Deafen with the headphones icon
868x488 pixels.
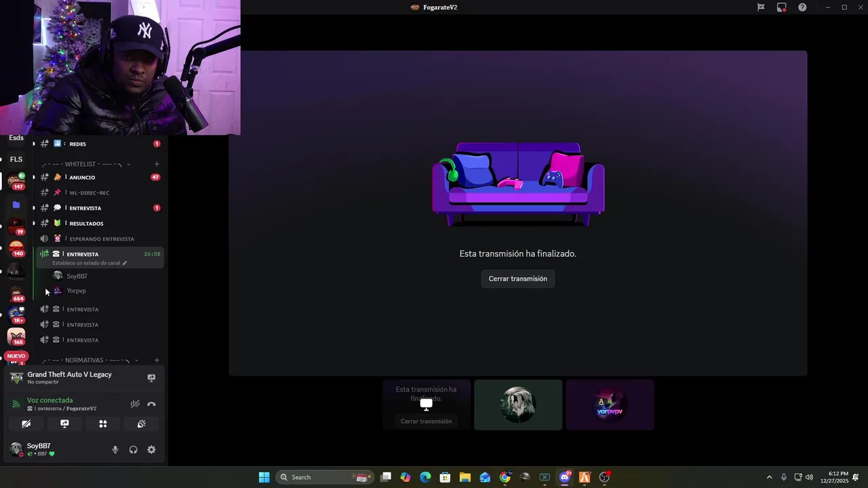coord(133,450)
